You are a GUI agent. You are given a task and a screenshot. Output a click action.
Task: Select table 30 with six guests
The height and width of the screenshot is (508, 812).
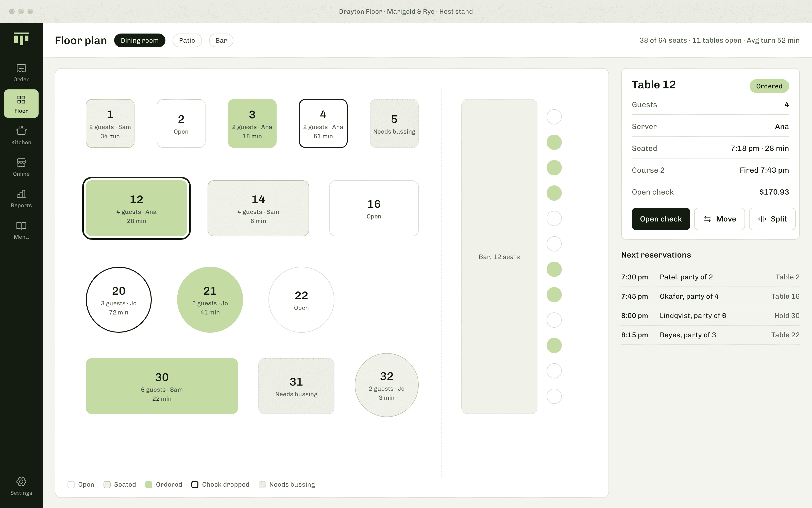click(162, 386)
